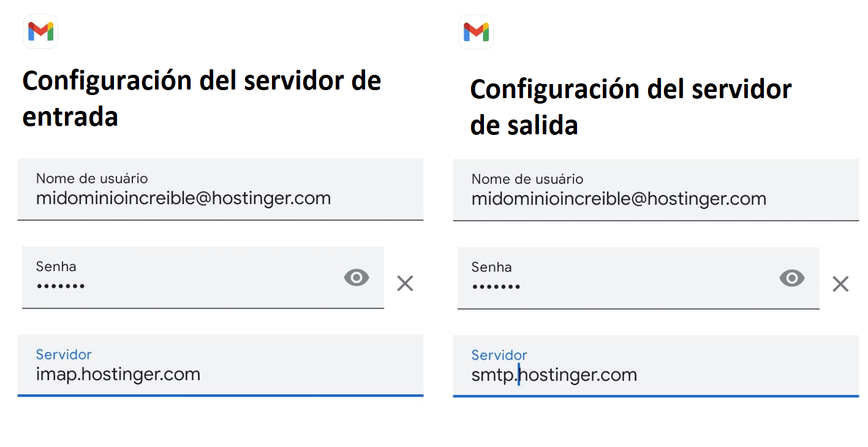Show password in servidor de entrada form

[357, 278]
